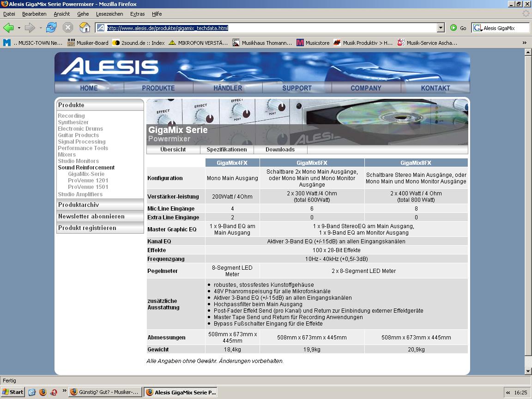532x399 pixels.
Task: Open the ProVenue 1501 product link
Action: point(88,187)
